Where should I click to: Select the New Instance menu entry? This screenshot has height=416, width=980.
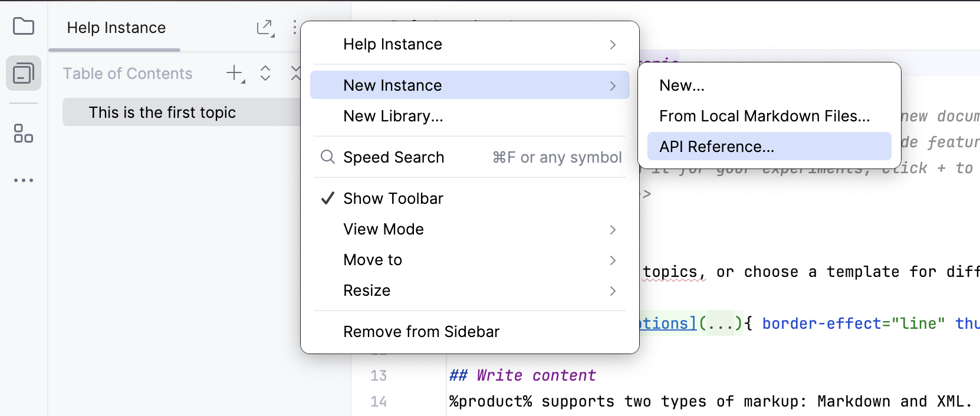pos(470,85)
